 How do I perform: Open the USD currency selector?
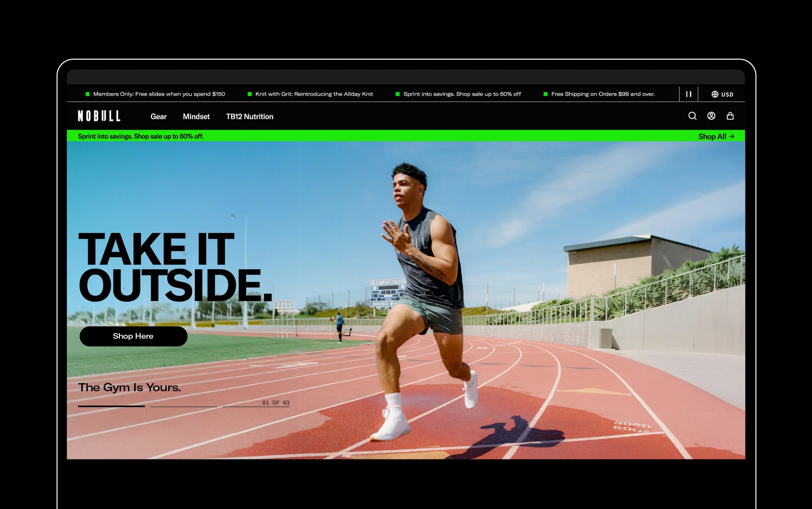pyautogui.click(x=722, y=94)
